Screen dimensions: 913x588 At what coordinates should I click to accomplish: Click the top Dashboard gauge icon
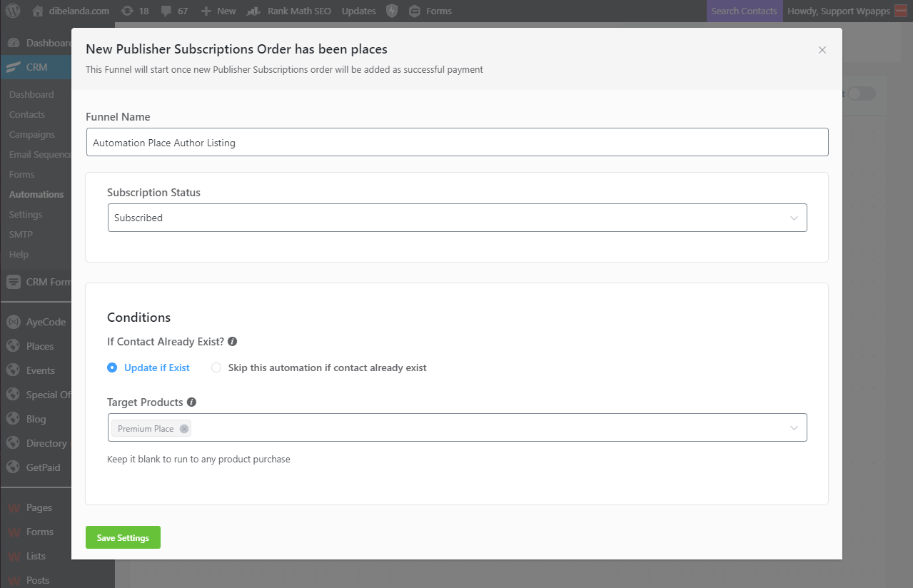pos(13,43)
